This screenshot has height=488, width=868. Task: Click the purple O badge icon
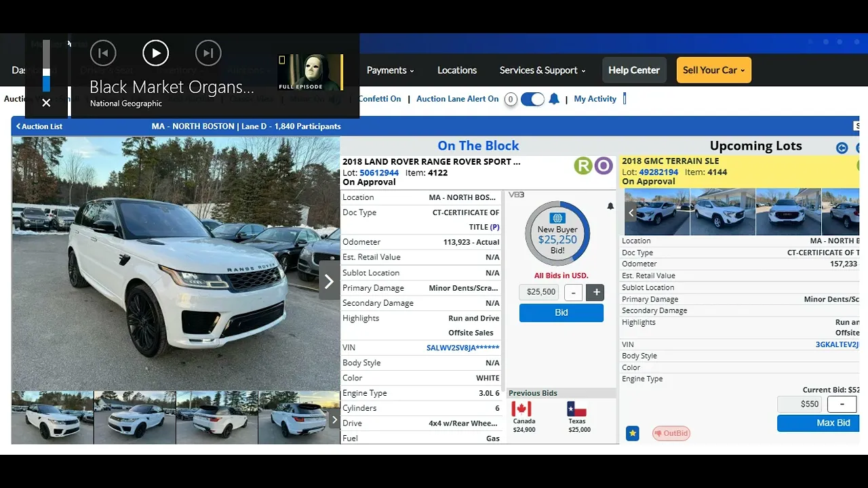tap(604, 165)
